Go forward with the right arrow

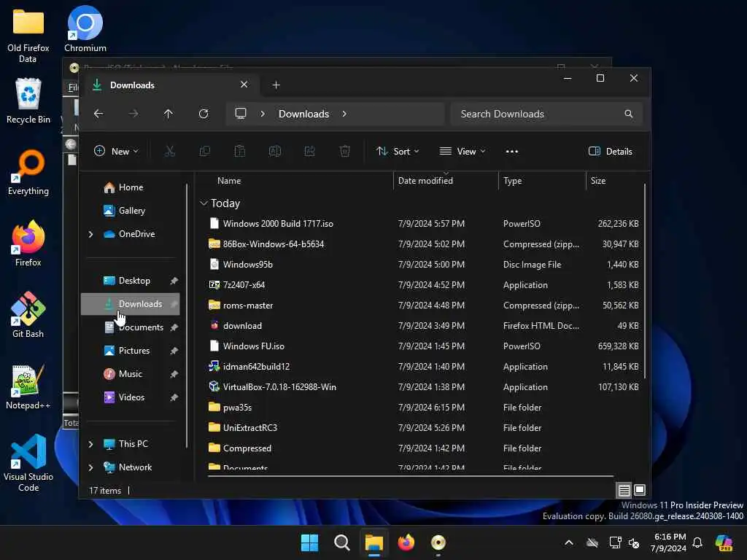pos(134,114)
